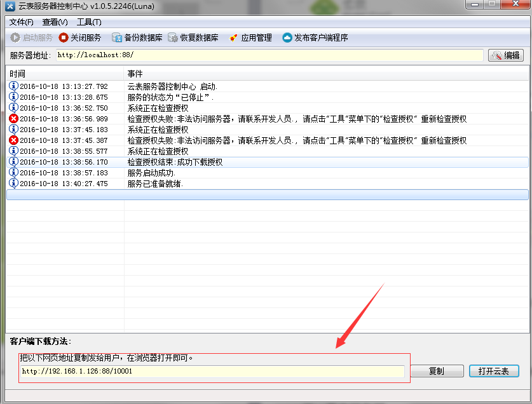
Task: Click the 服务器地址: label
Action: pyautogui.click(x=31, y=55)
